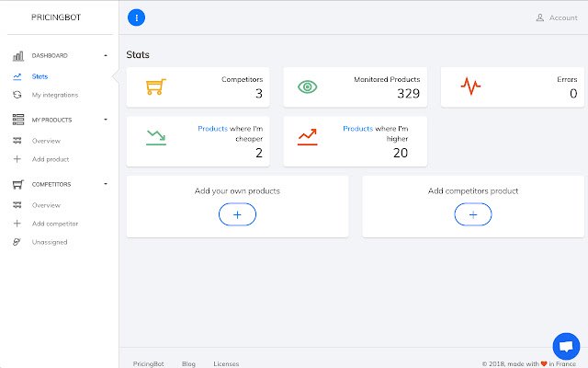Click the plus icon beside Add product
588x368 pixels.
17,159
